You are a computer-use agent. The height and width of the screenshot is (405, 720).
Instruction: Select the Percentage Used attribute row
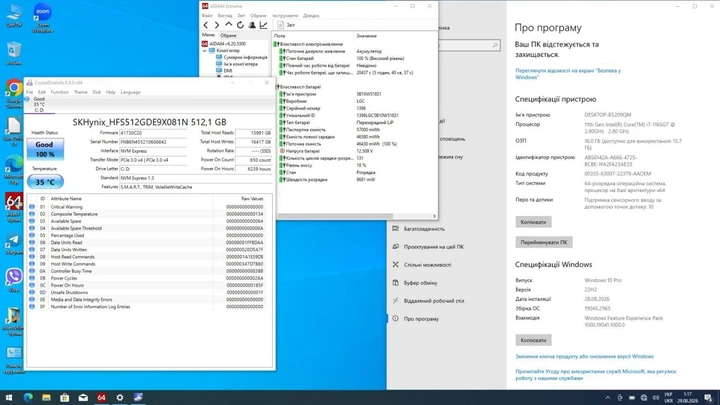tap(147, 236)
